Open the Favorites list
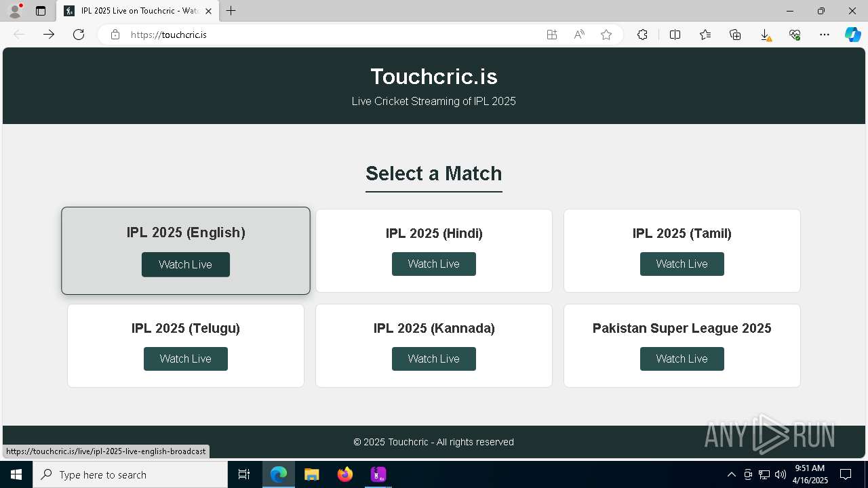 pyautogui.click(x=705, y=35)
